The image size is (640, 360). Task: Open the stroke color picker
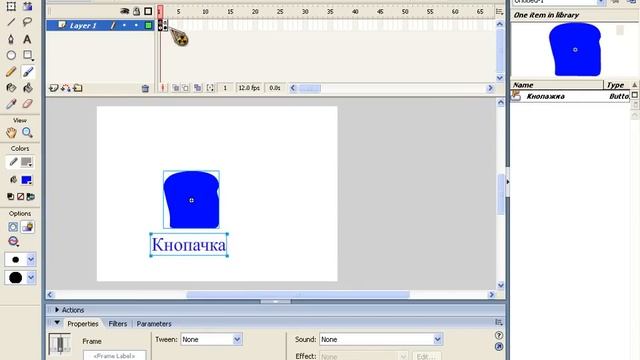tap(27, 162)
